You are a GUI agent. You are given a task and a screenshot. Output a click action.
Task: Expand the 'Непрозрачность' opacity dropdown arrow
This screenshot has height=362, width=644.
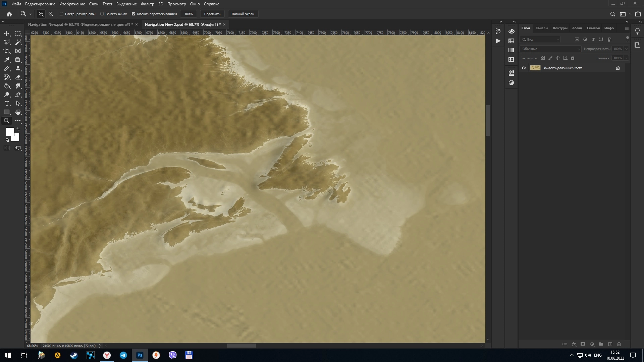[x=626, y=49]
